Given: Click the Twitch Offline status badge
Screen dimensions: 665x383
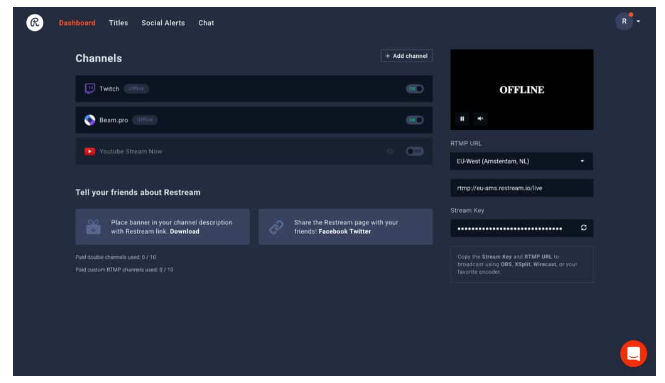Looking at the screenshot, I should pyautogui.click(x=136, y=89).
